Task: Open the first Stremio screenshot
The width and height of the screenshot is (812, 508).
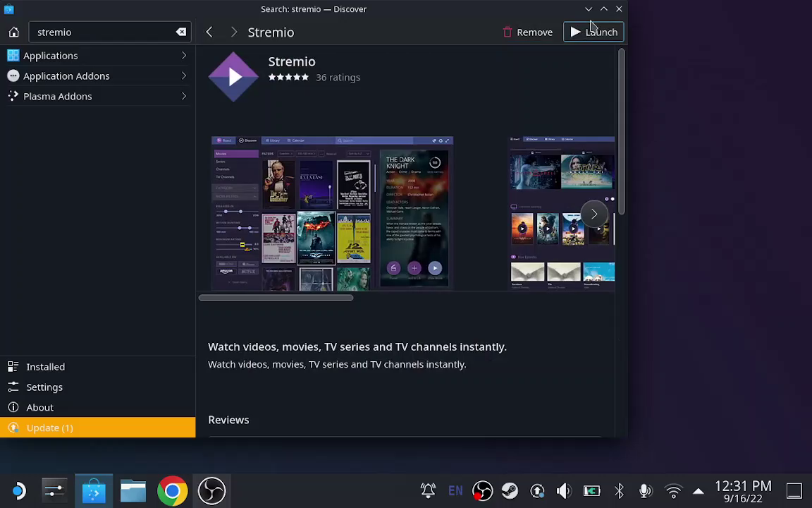Action: pos(333,213)
